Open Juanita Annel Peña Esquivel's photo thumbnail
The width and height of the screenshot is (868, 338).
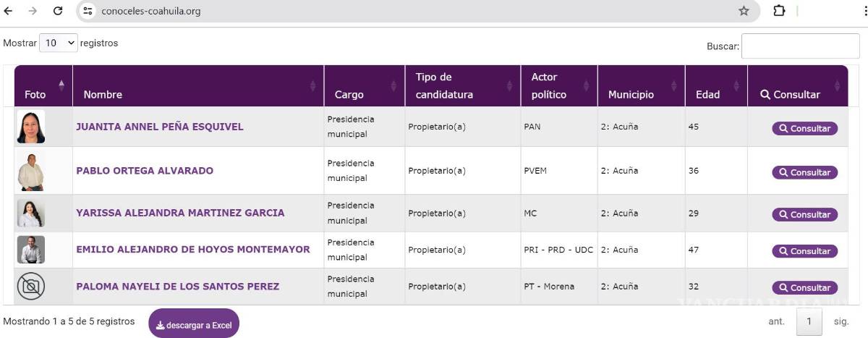click(x=31, y=127)
